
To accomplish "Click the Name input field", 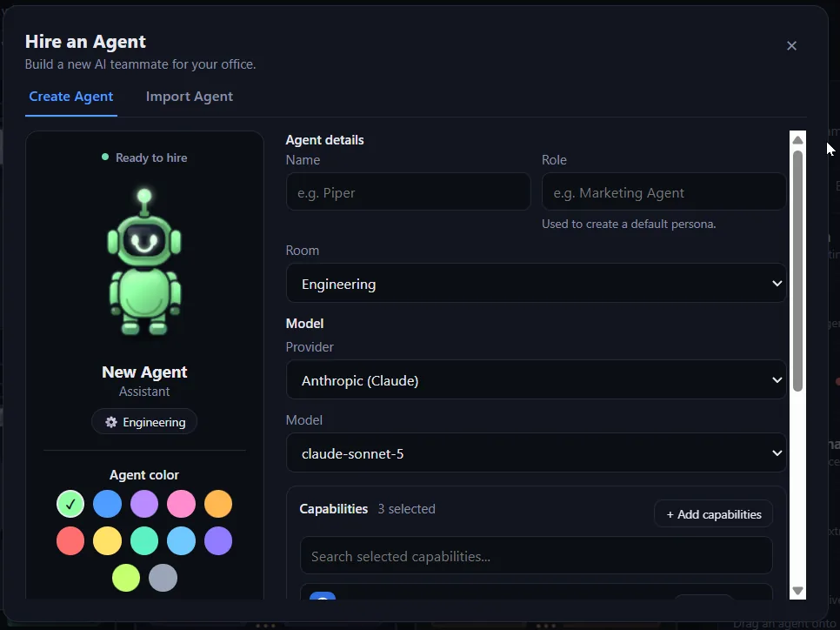I will coord(408,191).
